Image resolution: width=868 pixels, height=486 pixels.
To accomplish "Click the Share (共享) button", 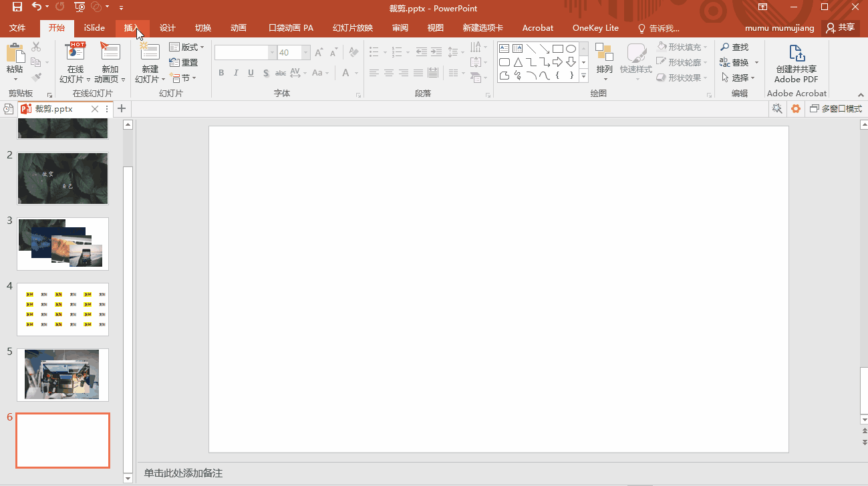I will tap(841, 28).
